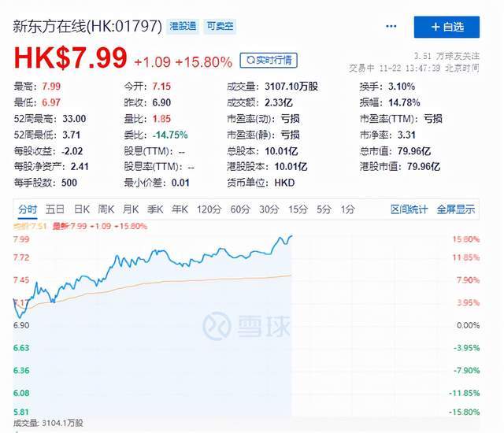504x433 pixels.
Task: Click stock title 新东方在线(HK:01797)
Action: (87, 26)
